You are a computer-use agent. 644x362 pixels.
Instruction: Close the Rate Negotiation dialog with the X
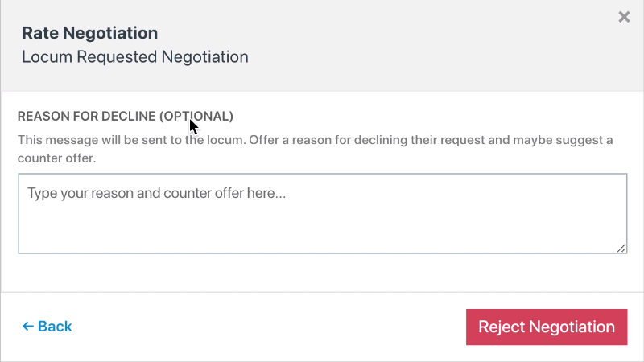point(624,17)
